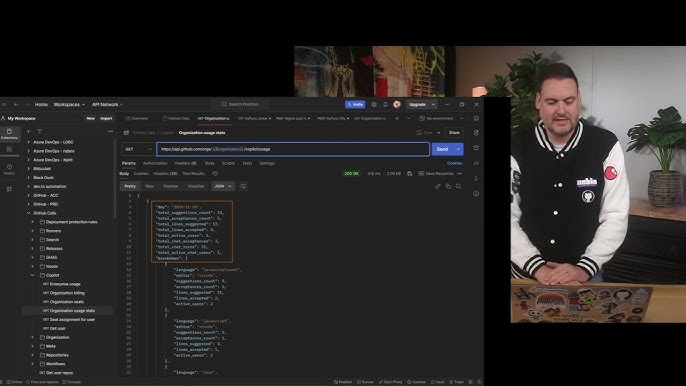Create a new collection with plus icon

pyautogui.click(x=28, y=131)
